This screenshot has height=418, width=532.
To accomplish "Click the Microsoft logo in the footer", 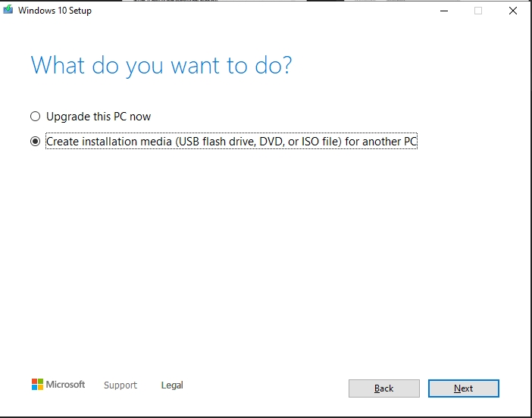I will (58, 385).
